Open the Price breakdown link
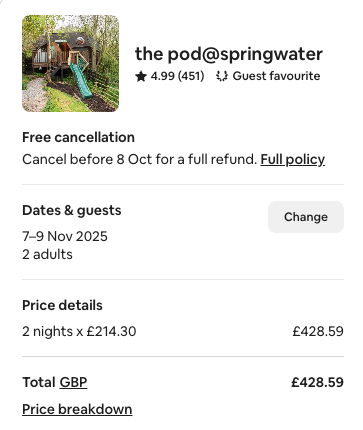The width and height of the screenshot is (363, 430). pos(77,409)
